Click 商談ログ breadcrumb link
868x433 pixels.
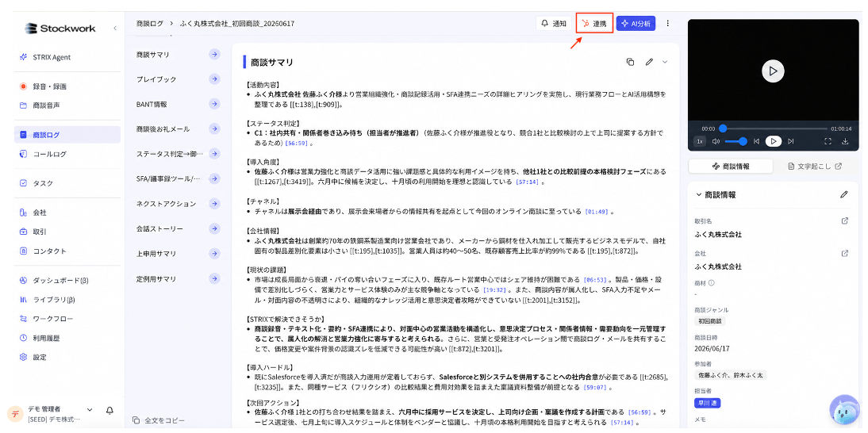point(150,24)
